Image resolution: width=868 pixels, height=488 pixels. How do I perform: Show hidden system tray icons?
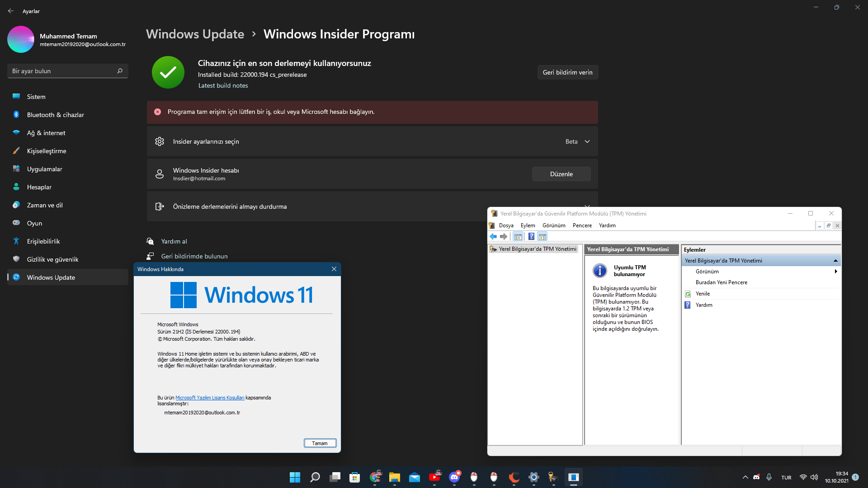point(745,477)
